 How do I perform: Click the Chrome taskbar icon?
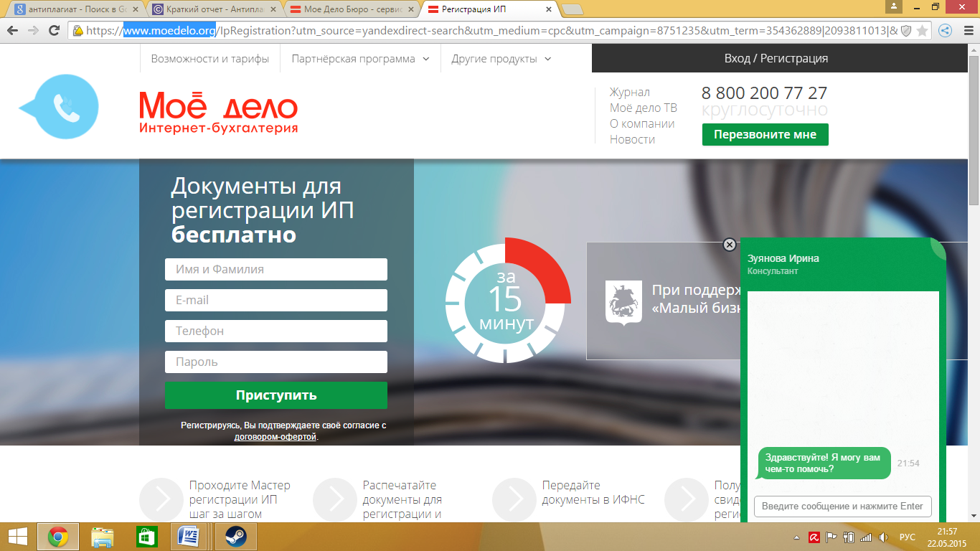pyautogui.click(x=58, y=537)
